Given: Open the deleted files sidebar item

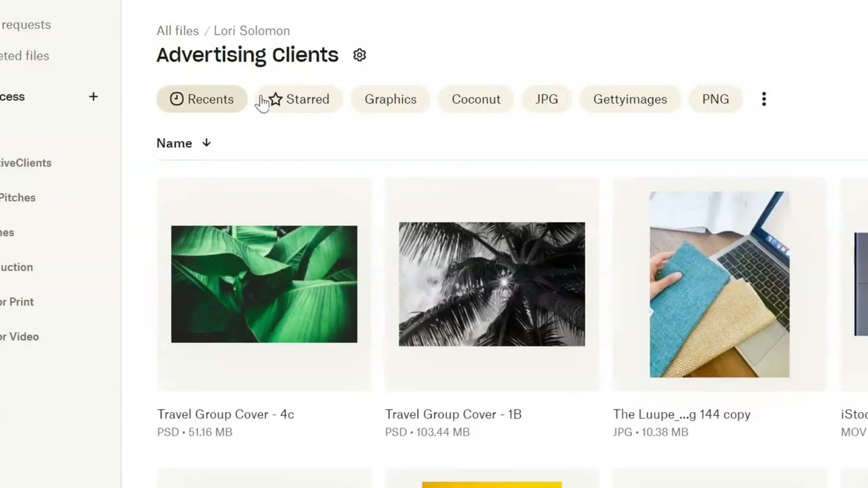Looking at the screenshot, I should coord(24,56).
